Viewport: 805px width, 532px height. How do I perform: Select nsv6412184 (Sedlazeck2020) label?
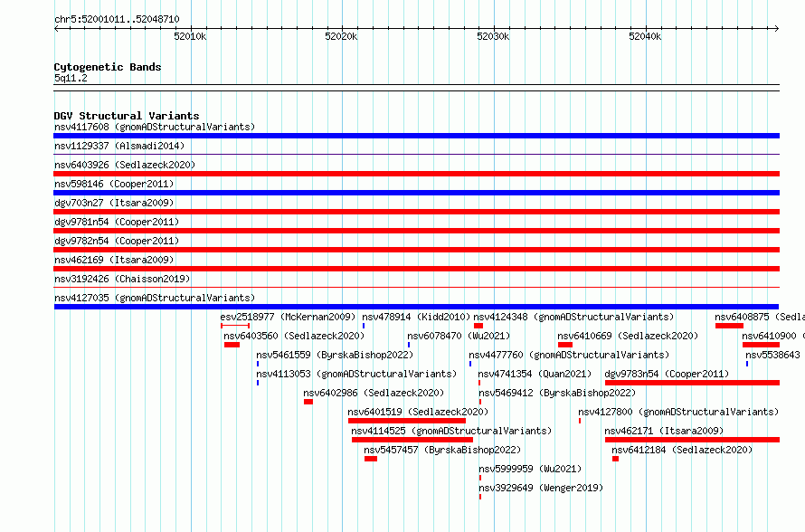(x=682, y=450)
